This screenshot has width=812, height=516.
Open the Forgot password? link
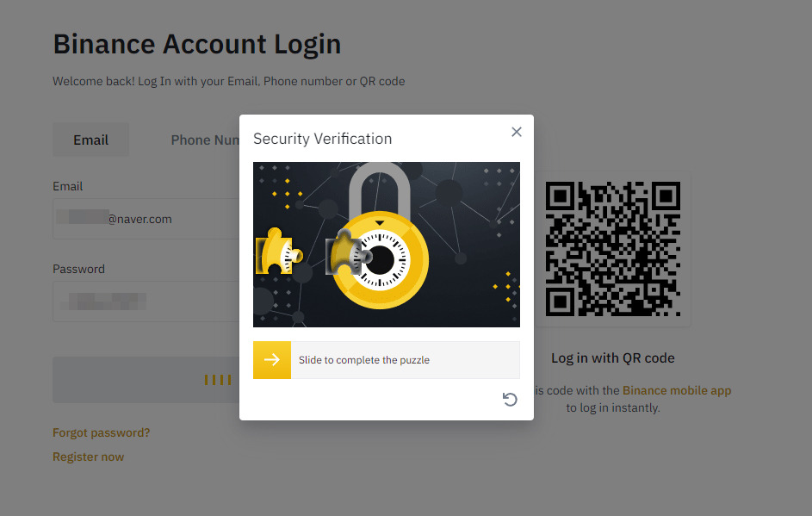pyautogui.click(x=101, y=432)
